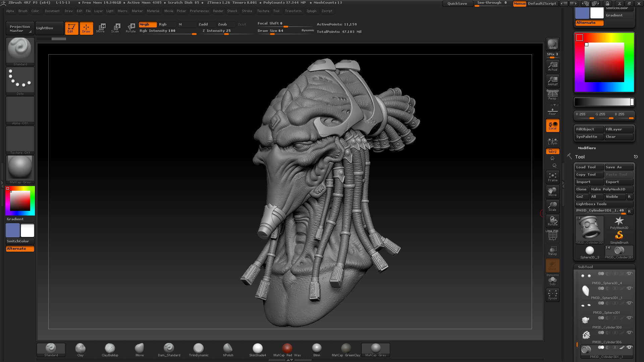Toggle PolyF polyframe display
Viewport: 644px width, 362px height.
(552, 236)
